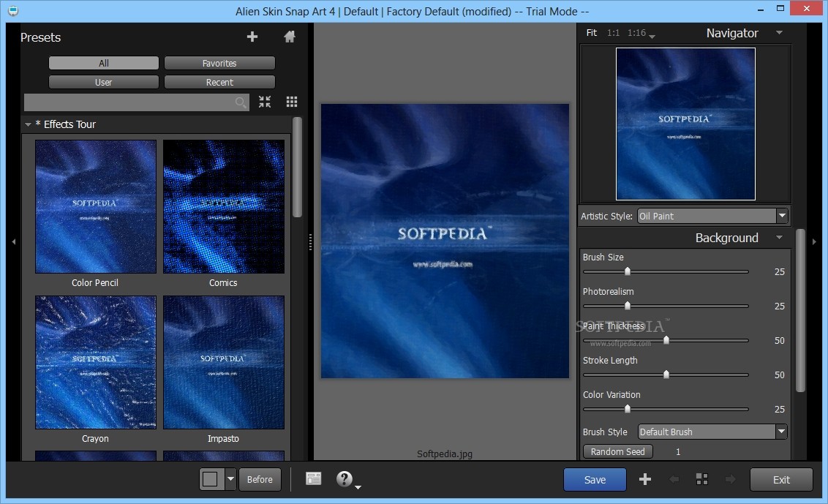Click the Save button
828x504 pixels.
[595, 479]
